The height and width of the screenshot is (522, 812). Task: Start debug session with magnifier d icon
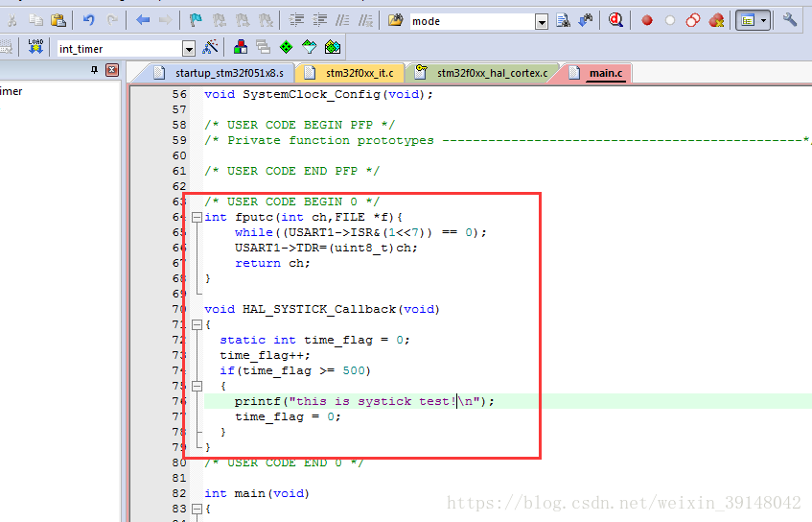pos(615,20)
